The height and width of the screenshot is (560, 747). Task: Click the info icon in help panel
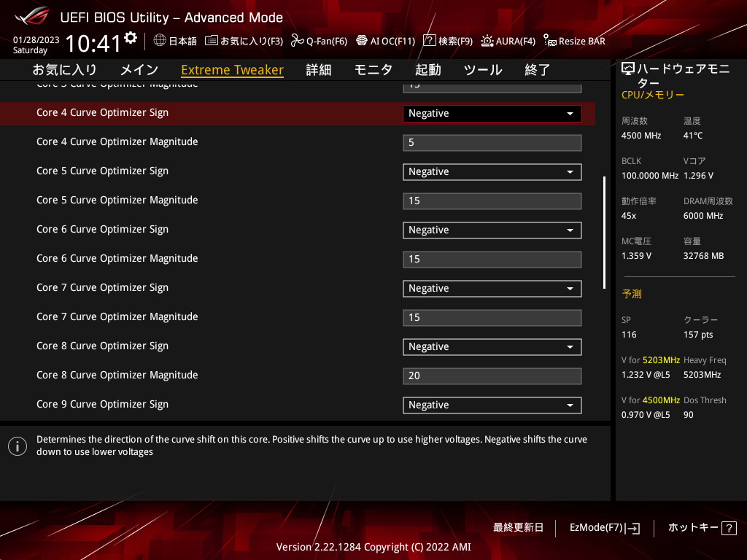[18, 446]
